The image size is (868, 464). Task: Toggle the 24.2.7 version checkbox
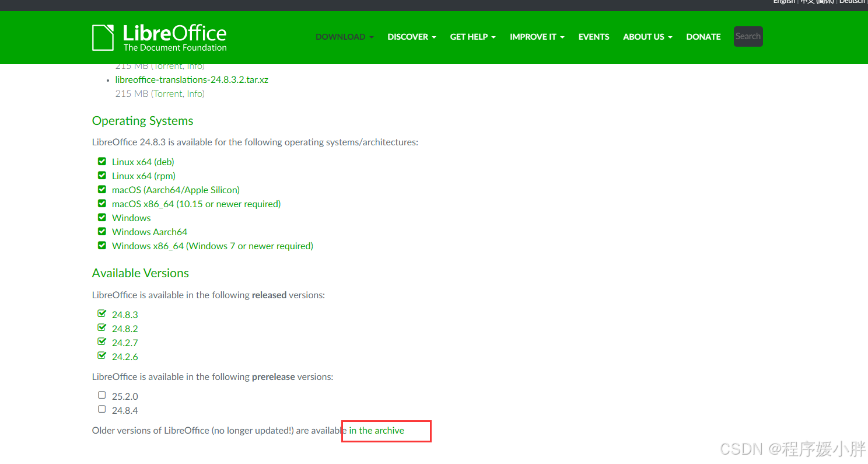click(x=102, y=342)
